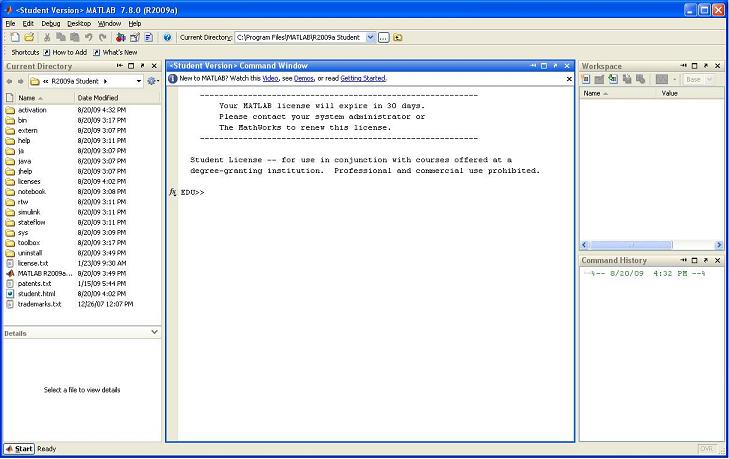Screen dimensions: 729x459
Task: Open Profiler via toolbar icon
Action: (x=149, y=37)
